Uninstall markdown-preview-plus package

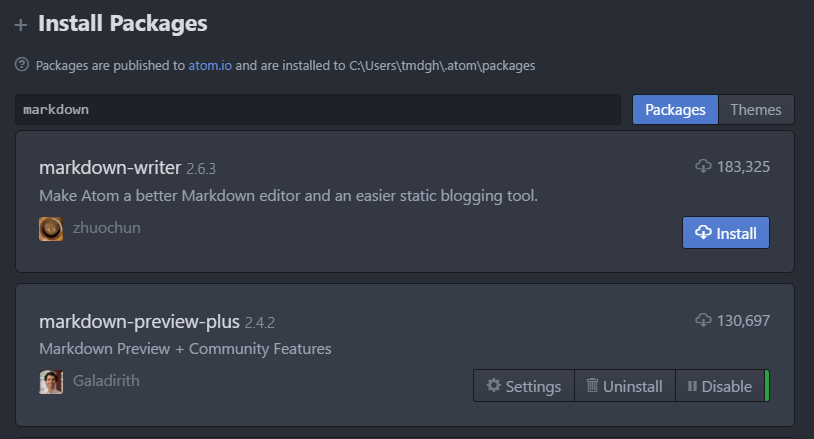625,386
